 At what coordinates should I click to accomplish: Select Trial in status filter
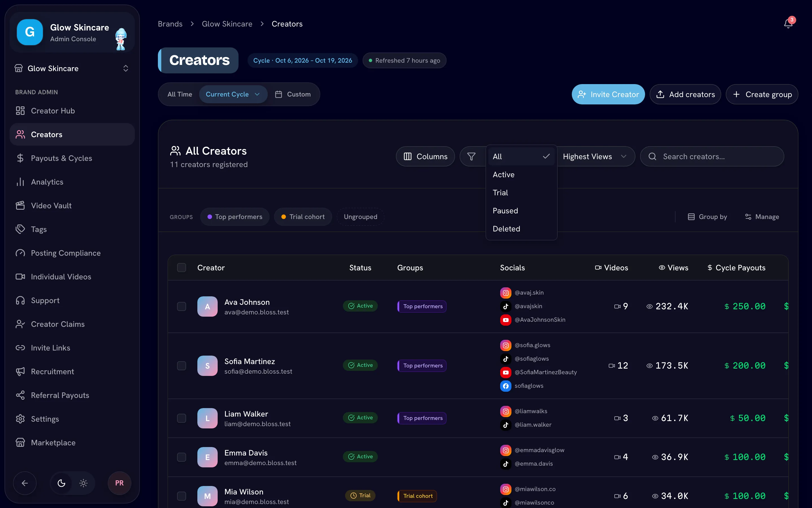[521, 193]
